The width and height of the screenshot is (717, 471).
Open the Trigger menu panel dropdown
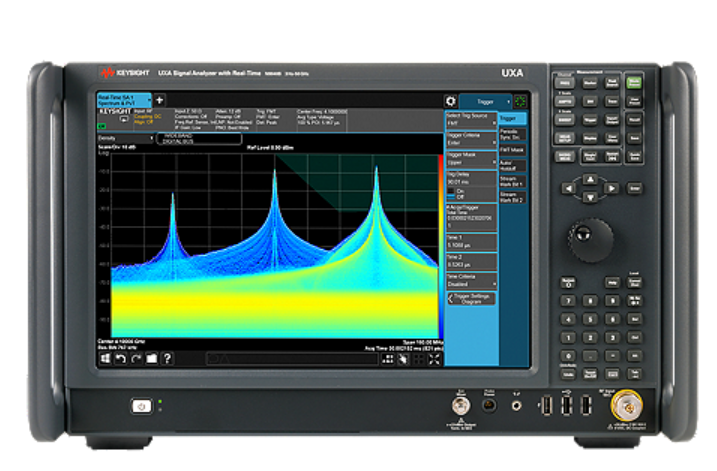point(486,102)
